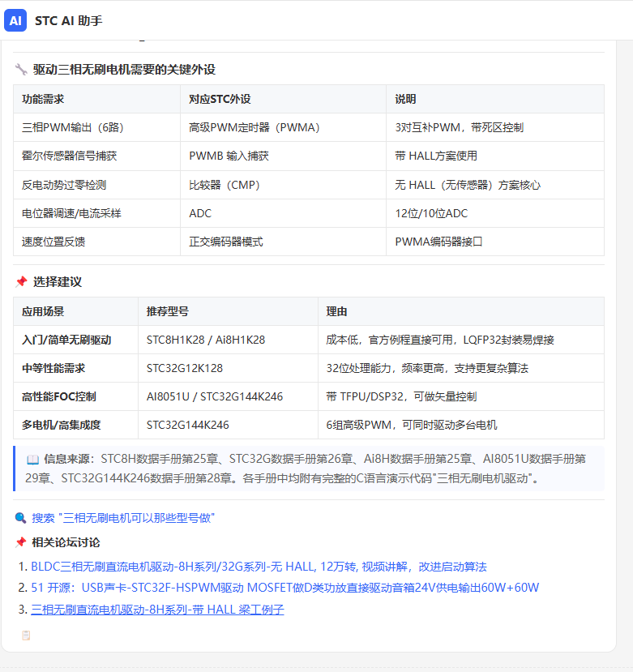Select cell 32位处理能力，频率更高
This screenshot has height=672, width=633.
[x=461, y=368]
